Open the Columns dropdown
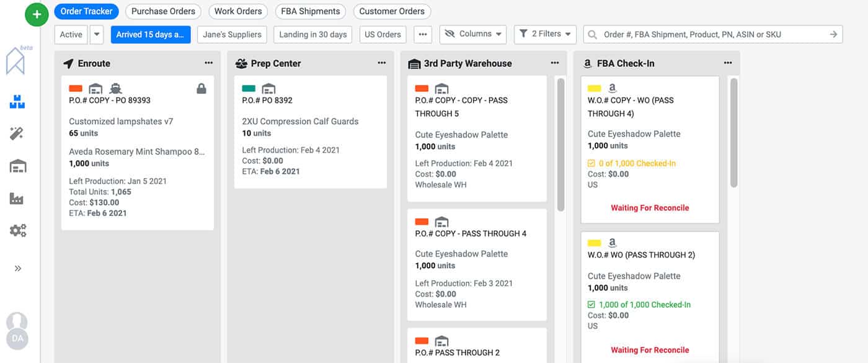The image size is (868, 363). click(473, 34)
